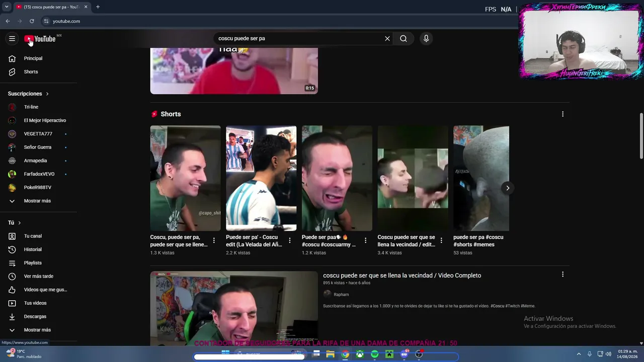Open the browser tab search dropdown
This screenshot has height=362, width=644.
pyautogui.click(x=7, y=7)
